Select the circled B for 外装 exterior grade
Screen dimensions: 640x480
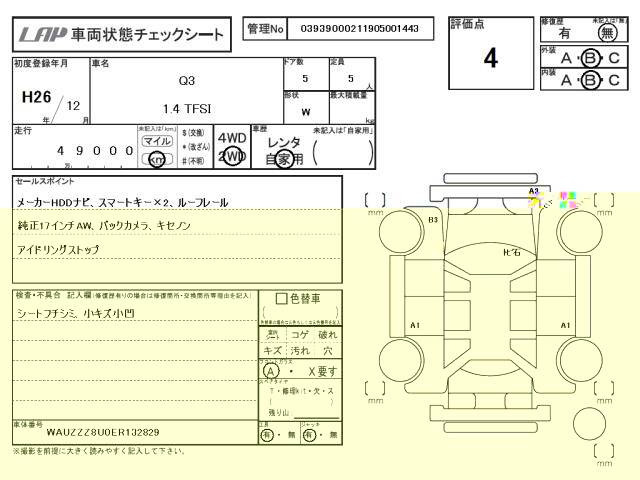pyautogui.click(x=589, y=58)
